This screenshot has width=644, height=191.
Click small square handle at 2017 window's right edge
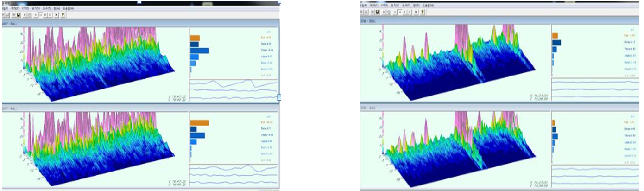click(x=279, y=97)
